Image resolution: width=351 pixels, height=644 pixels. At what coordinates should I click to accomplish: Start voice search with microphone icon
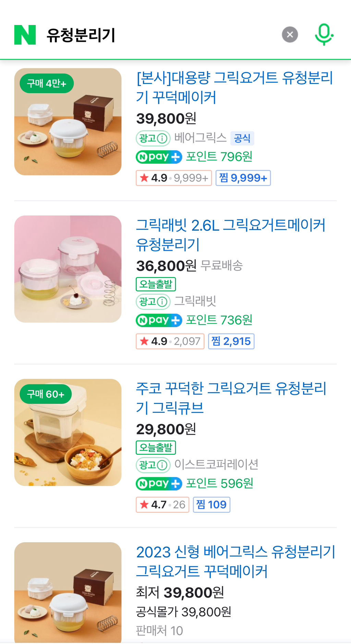[324, 35]
